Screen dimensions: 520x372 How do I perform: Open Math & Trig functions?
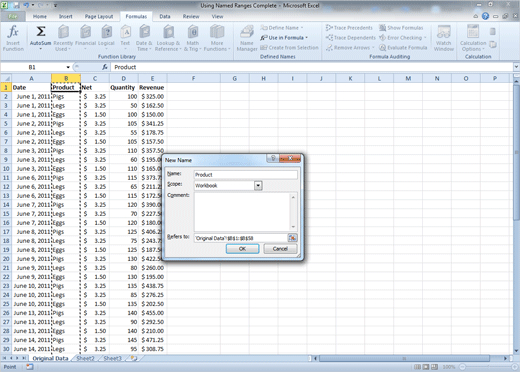(x=193, y=38)
